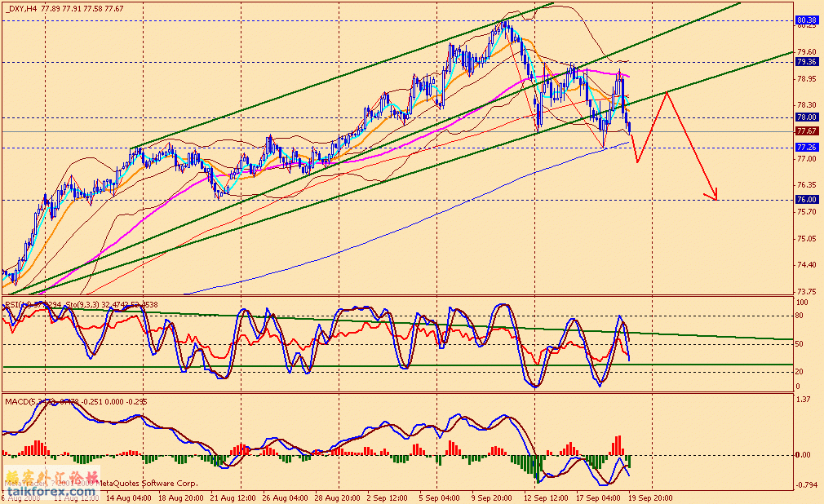Click the 76.35 price axis value
The width and height of the screenshot is (824, 504).
[x=807, y=185]
